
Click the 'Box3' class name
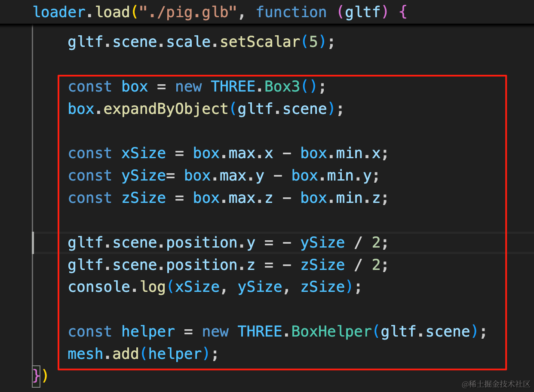click(282, 87)
